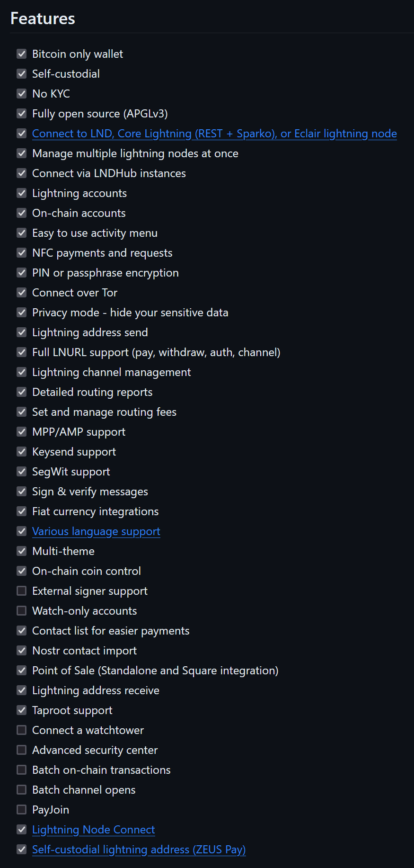The height and width of the screenshot is (868, 414).
Task: Uncheck the Connect over Tor checkbox
Action: coord(21,293)
